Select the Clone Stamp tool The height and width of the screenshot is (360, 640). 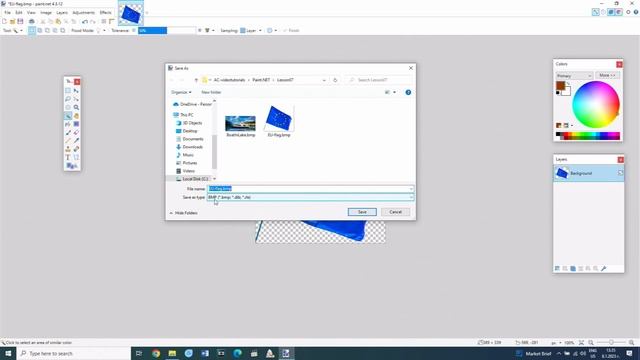point(68,149)
